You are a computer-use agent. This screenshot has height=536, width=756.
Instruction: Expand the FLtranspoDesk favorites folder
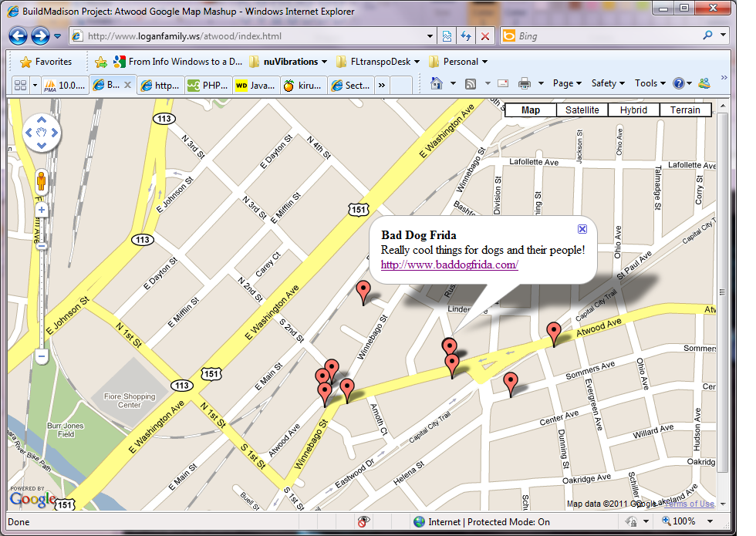[x=378, y=62]
